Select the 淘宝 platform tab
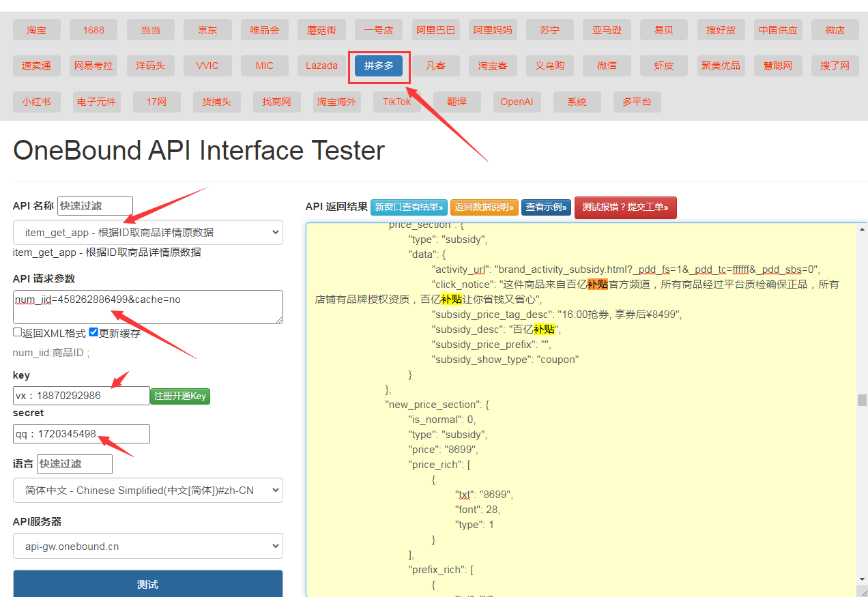868x597 pixels. (x=37, y=30)
